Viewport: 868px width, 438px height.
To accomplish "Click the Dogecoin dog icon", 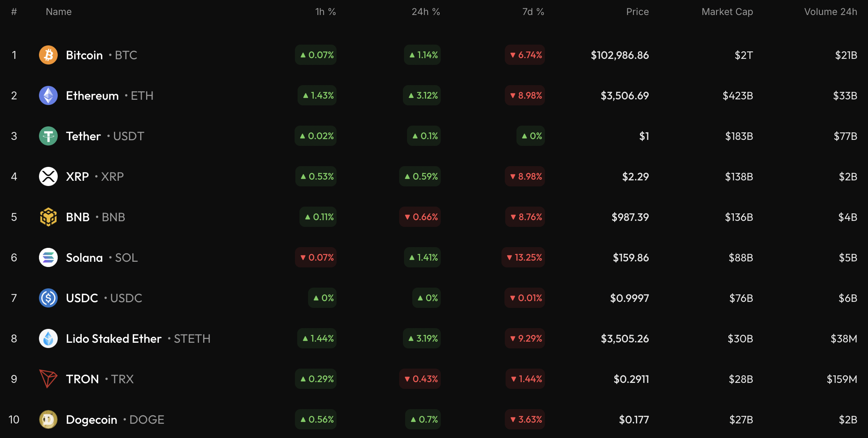I will point(48,420).
